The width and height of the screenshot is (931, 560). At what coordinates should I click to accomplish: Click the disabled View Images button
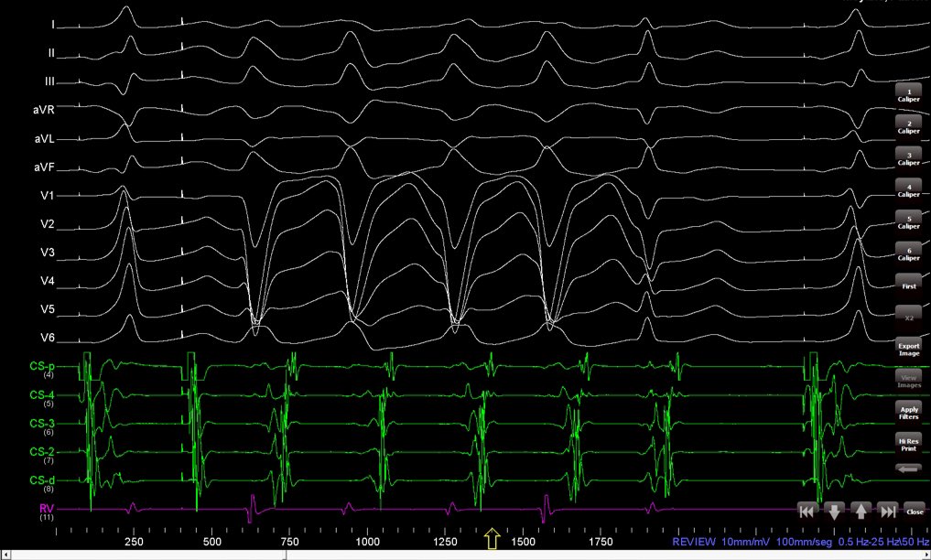pyautogui.click(x=907, y=381)
